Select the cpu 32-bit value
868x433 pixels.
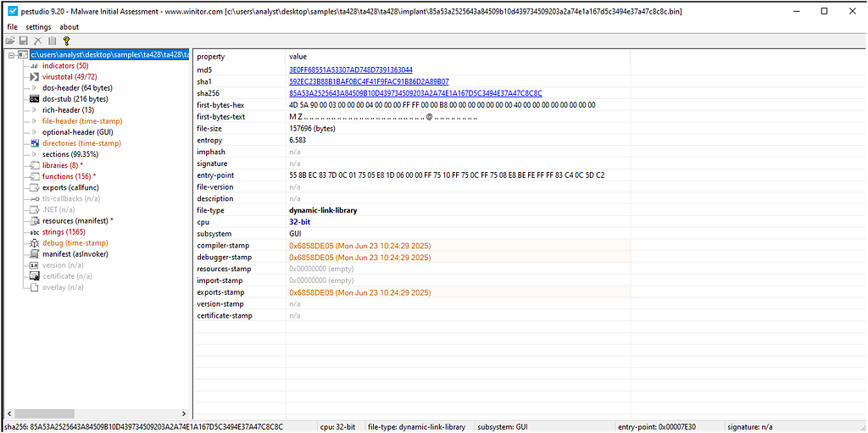pyautogui.click(x=299, y=222)
